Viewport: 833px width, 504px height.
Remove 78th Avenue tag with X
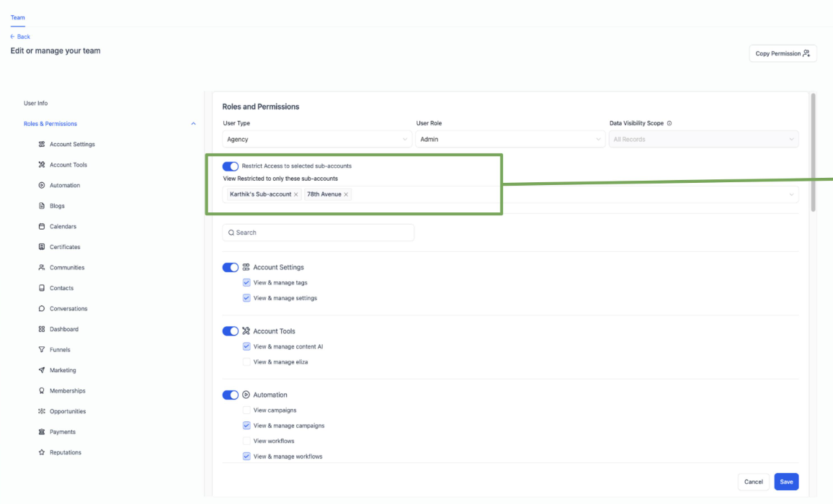coord(346,194)
